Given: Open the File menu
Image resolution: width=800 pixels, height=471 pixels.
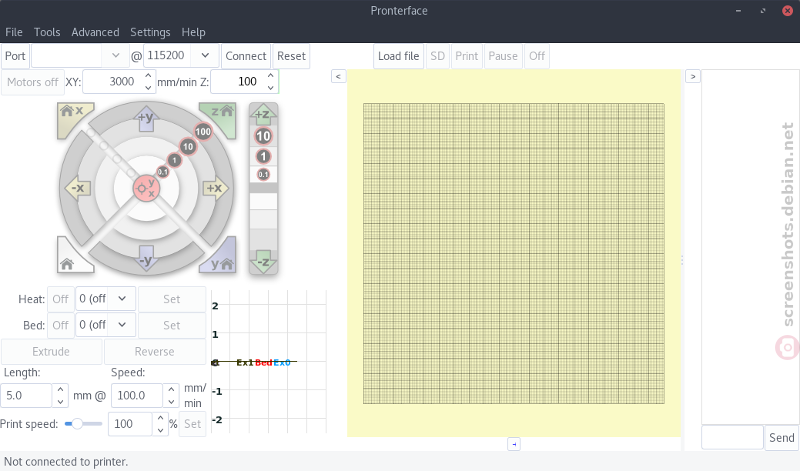Looking at the screenshot, I should [14, 32].
